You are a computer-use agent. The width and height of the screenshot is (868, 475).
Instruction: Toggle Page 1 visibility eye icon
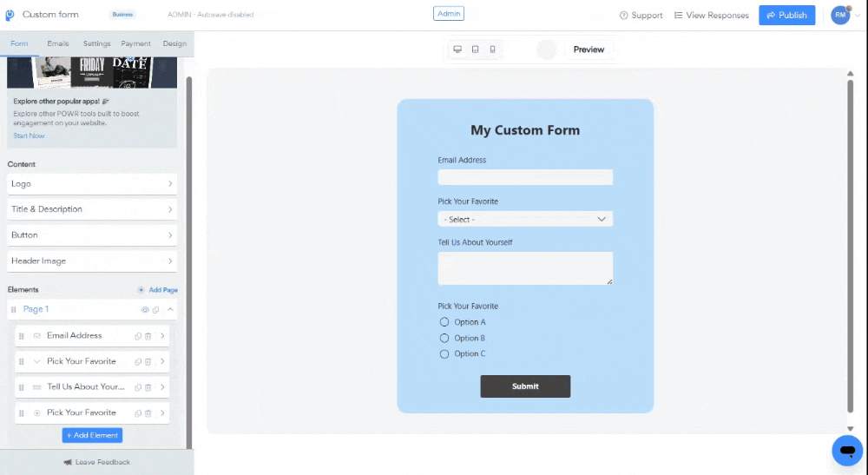tap(145, 310)
